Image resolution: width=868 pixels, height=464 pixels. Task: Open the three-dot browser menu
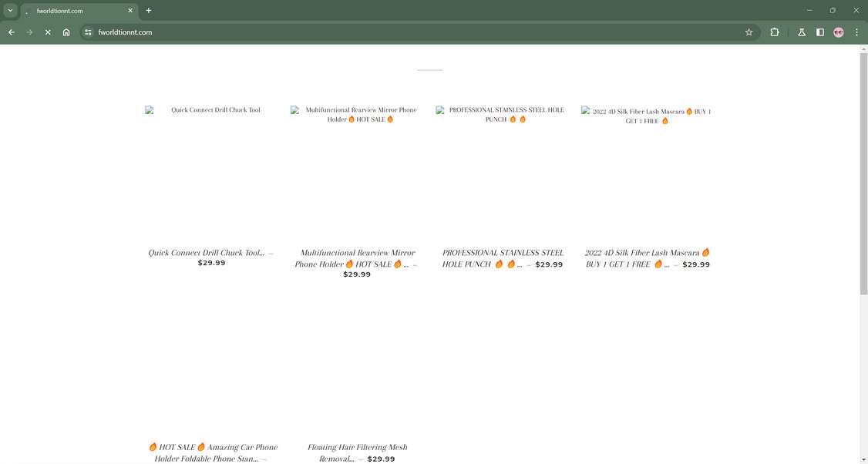coord(856,32)
